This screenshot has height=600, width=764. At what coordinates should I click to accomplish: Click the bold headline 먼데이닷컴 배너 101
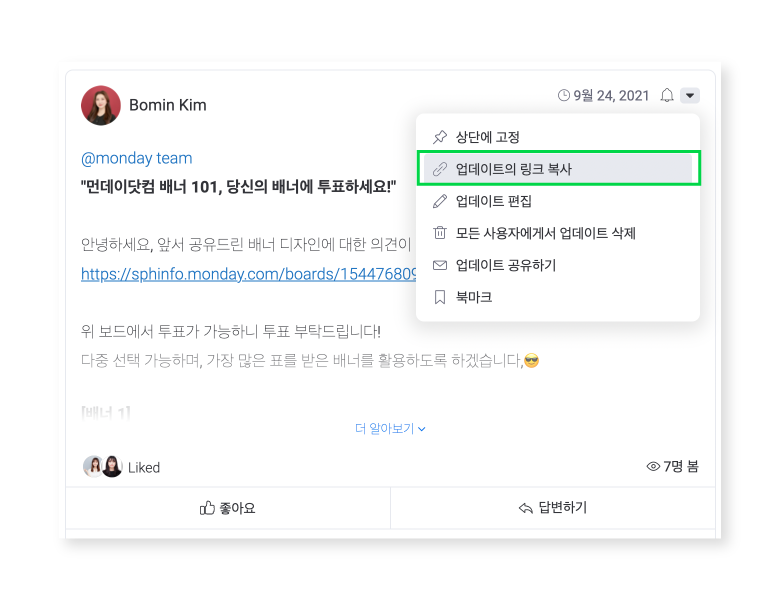click(238, 187)
